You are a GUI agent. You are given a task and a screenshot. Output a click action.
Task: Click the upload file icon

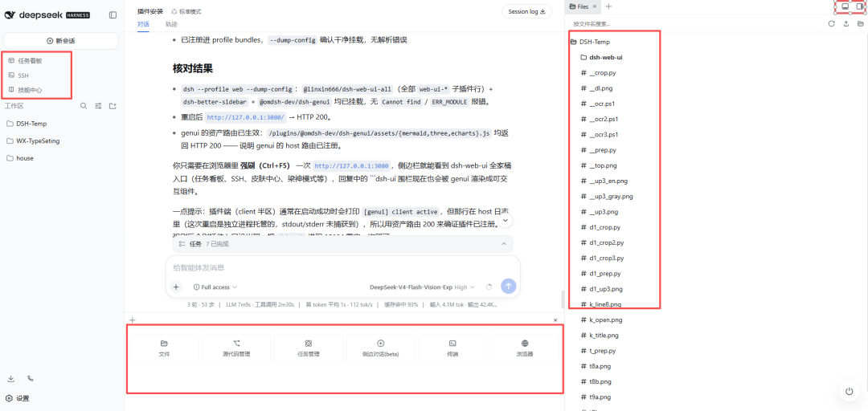(845, 24)
